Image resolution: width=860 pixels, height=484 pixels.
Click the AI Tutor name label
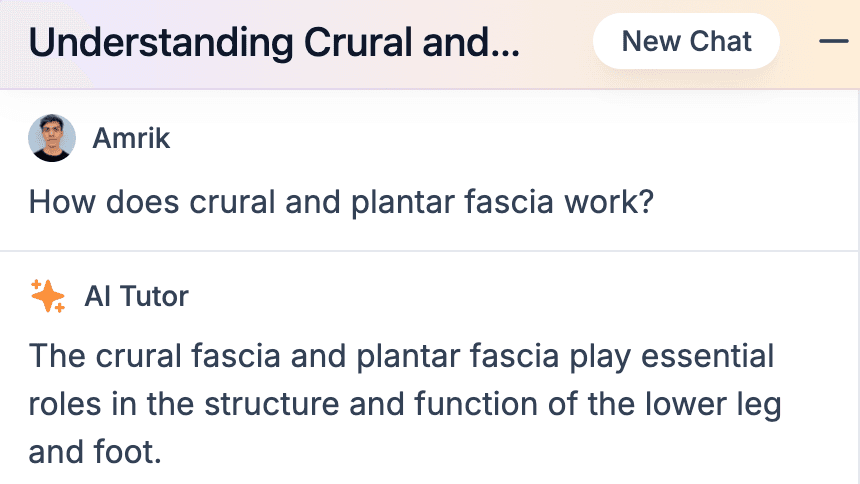(x=137, y=296)
